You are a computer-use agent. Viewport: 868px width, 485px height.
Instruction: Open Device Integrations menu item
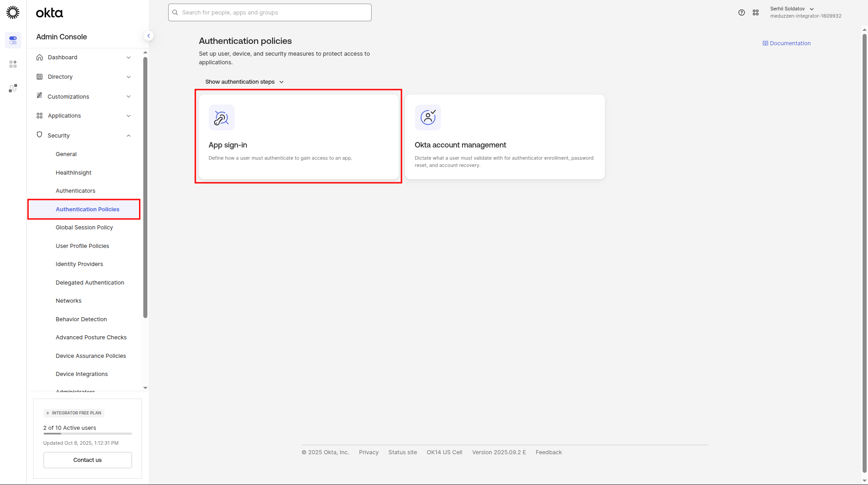tap(82, 374)
